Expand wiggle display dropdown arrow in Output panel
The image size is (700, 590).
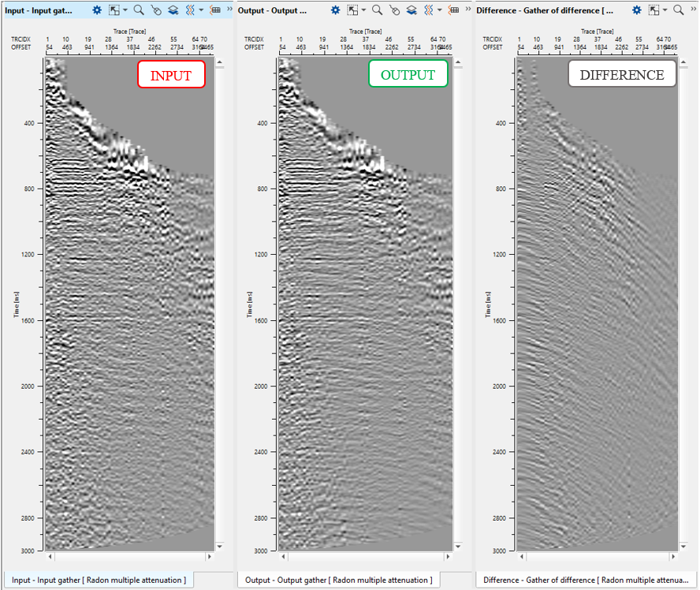(x=439, y=11)
